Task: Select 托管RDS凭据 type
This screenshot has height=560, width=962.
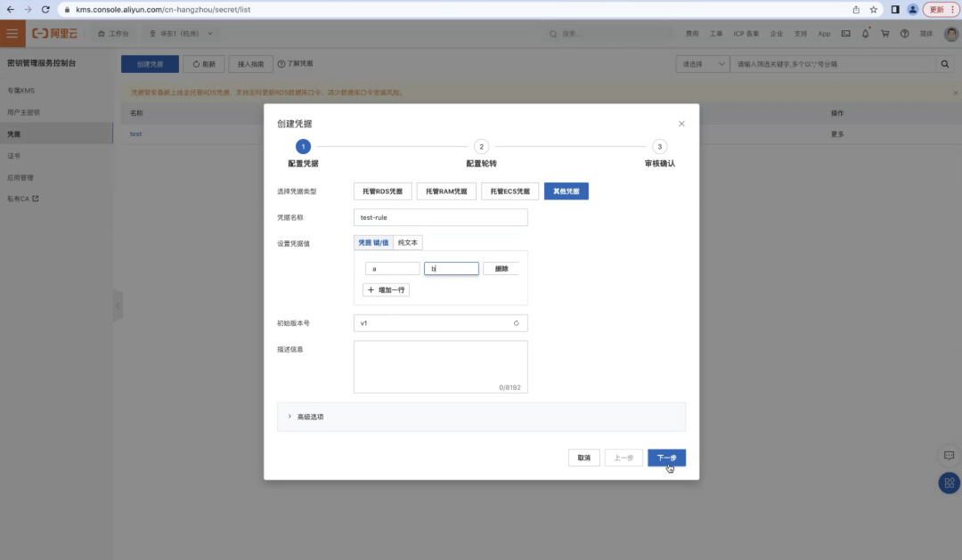Action: pyautogui.click(x=382, y=191)
